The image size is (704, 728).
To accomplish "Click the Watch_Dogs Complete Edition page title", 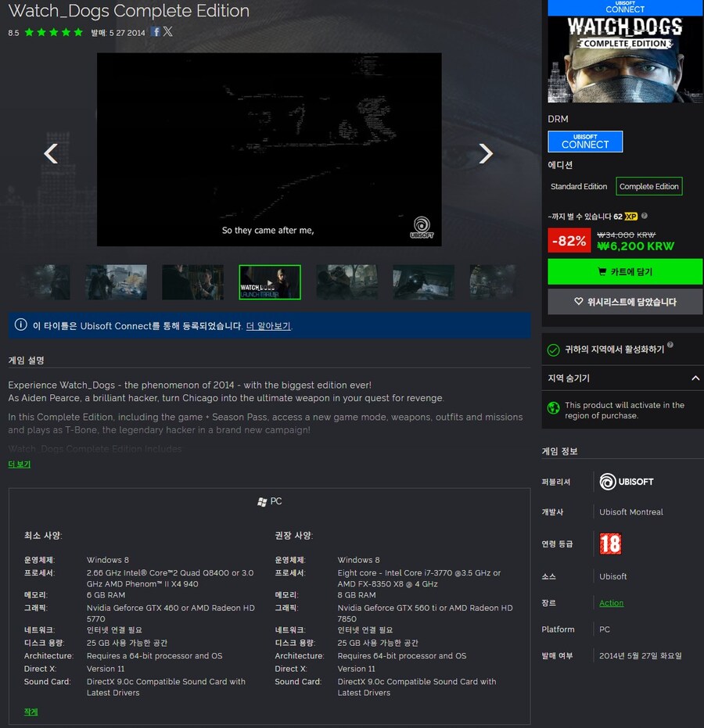I will [128, 10].
